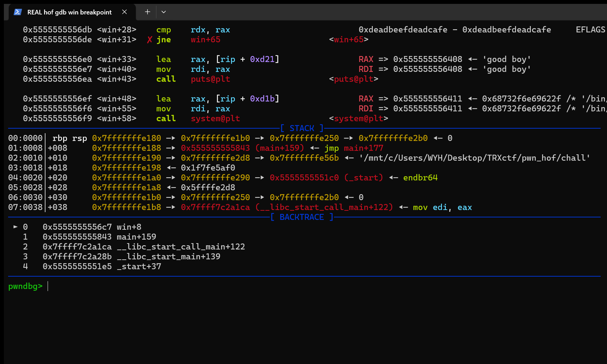Click the backtrace current-frame arrow at frame 0
This screenshot has width=607, height=364.
pos(16,227)
